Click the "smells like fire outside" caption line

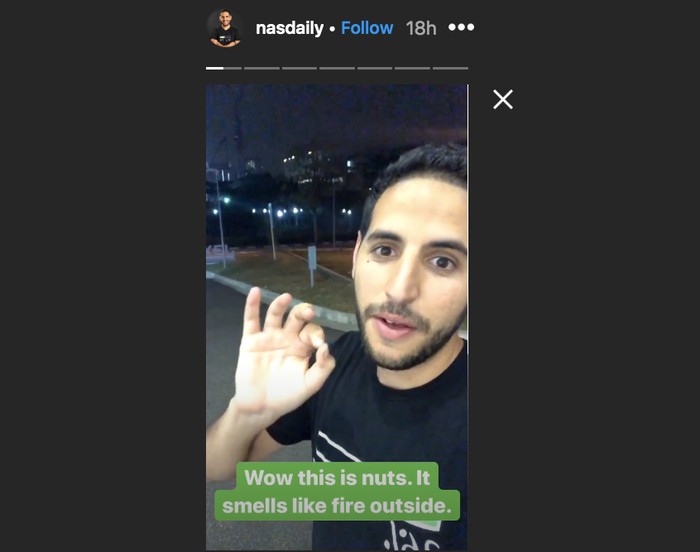tap(337, 506)
